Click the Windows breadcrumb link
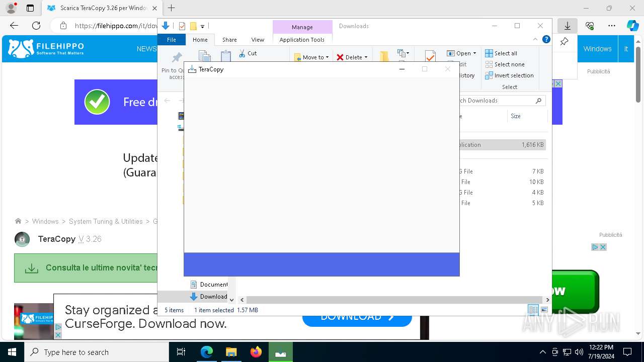Image resolution: width=644 pixels, height=362 pixels. tap(45, 221)
